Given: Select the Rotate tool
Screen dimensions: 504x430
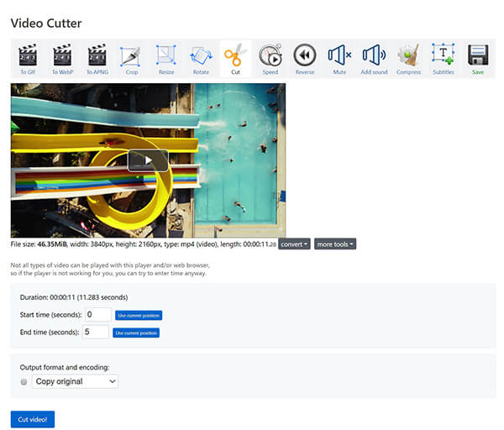Looking at the screenshot, I should pyautogui.click(x=202, y=59).
